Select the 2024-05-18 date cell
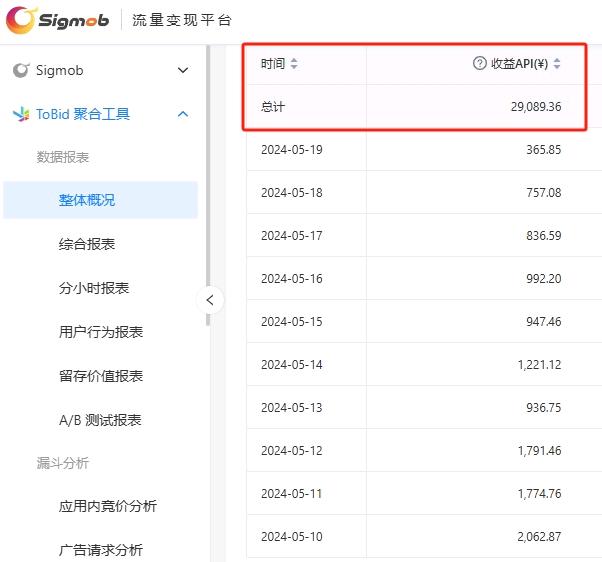The image size is (602, 562). (x=292, y=193)
